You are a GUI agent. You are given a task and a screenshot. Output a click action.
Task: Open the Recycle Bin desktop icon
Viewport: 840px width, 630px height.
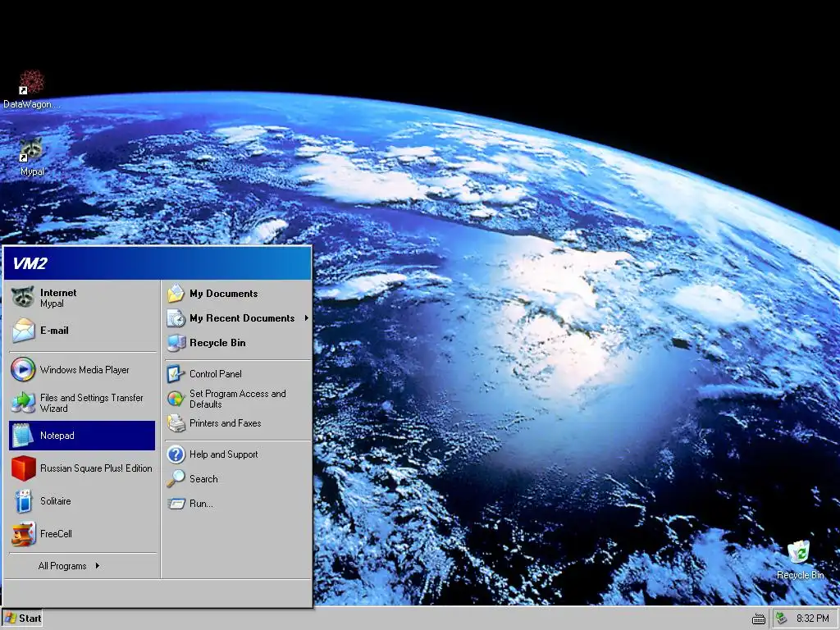pos(799,552)
